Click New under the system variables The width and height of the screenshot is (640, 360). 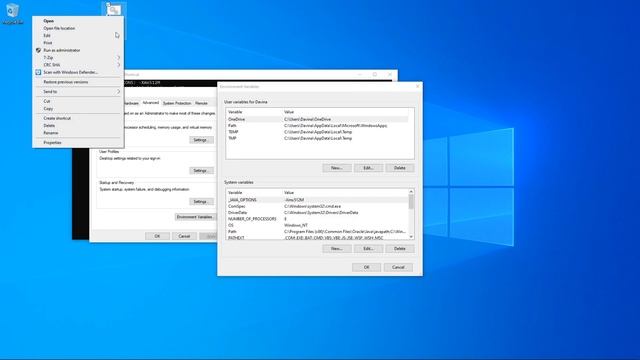click(x=337, y=249)
